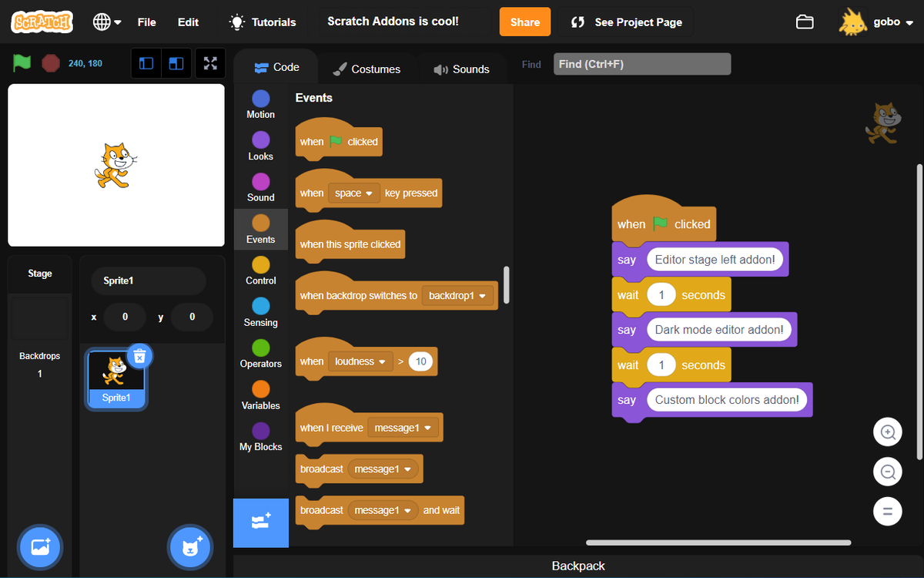
Task: Open My Stuff folder icon
Action: [x=805, y=22]
